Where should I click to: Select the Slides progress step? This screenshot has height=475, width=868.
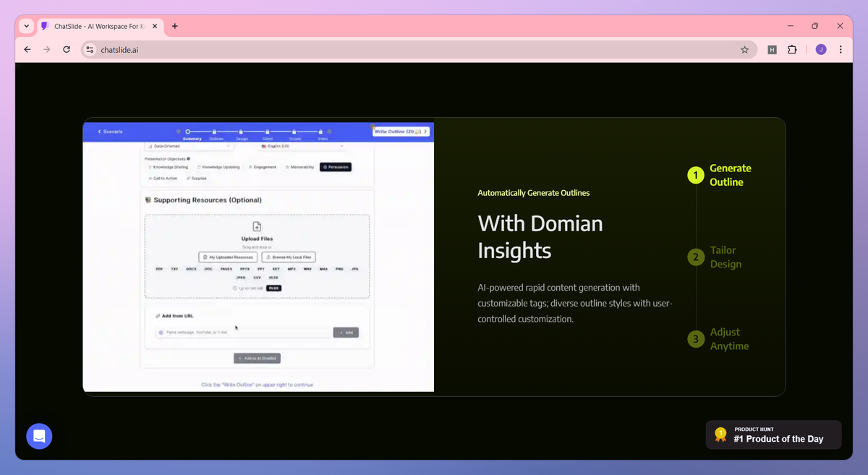tap(268, 135)
